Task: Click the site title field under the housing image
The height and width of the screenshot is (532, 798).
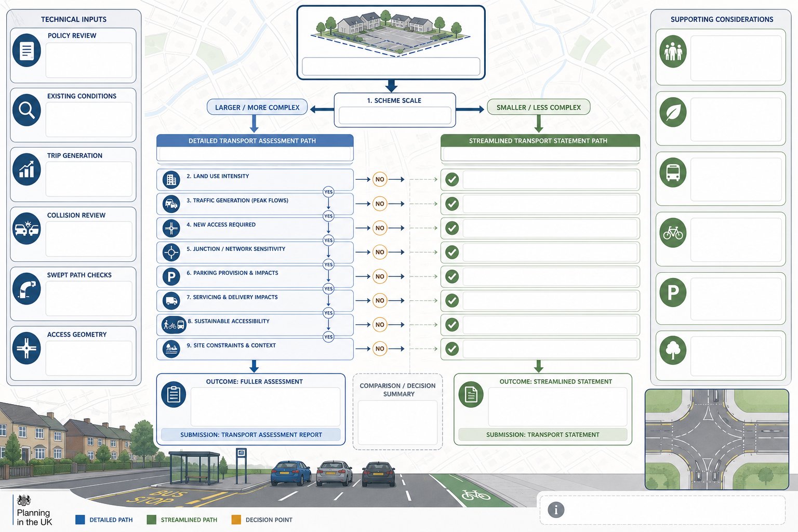Action: click(391, 66)
